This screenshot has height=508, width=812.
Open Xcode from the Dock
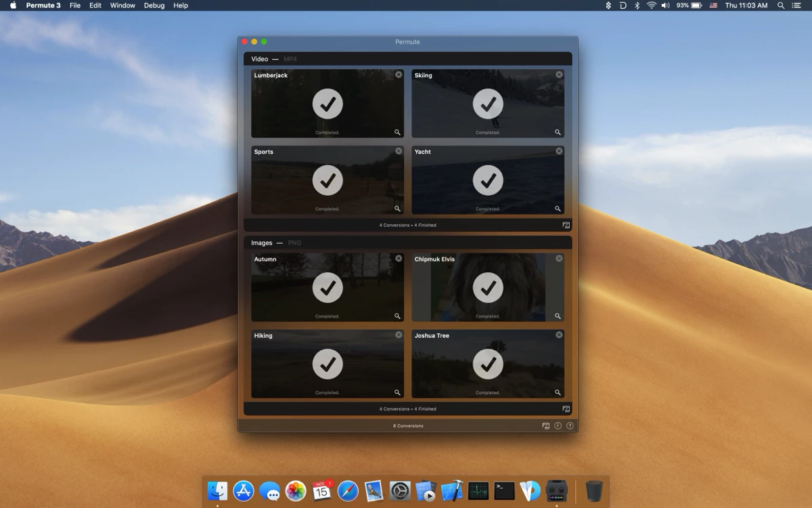click(452, 490)
